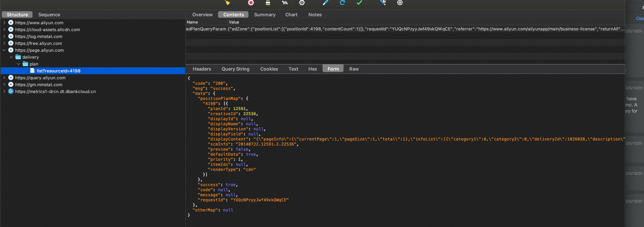Toggle the red recording button
This screenshot has width=644, height=227.
pos(251,3)
